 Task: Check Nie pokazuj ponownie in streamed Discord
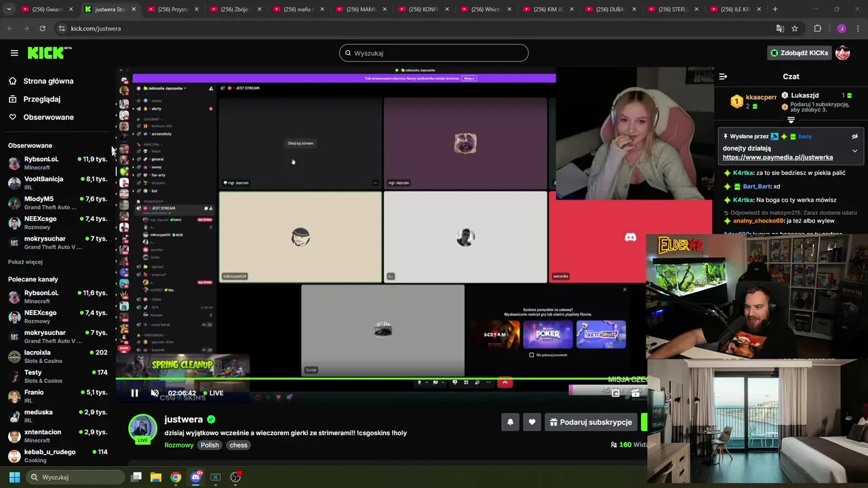tap(531, 354)
